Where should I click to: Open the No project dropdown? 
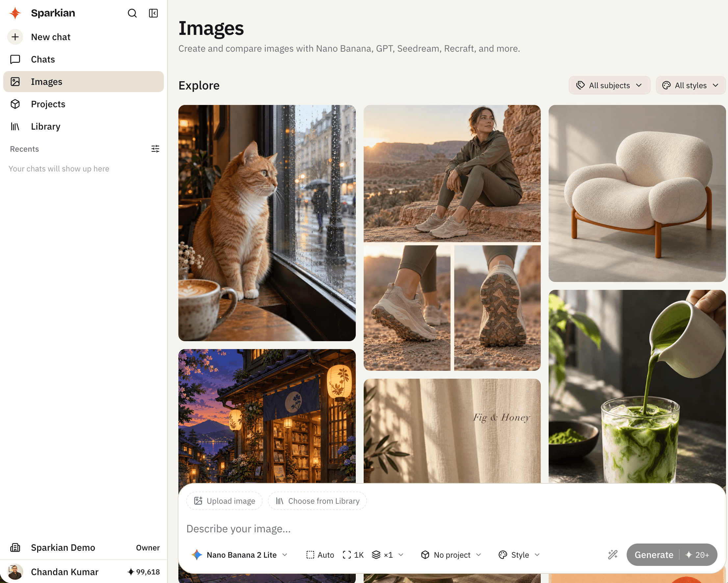pos(451,555)
